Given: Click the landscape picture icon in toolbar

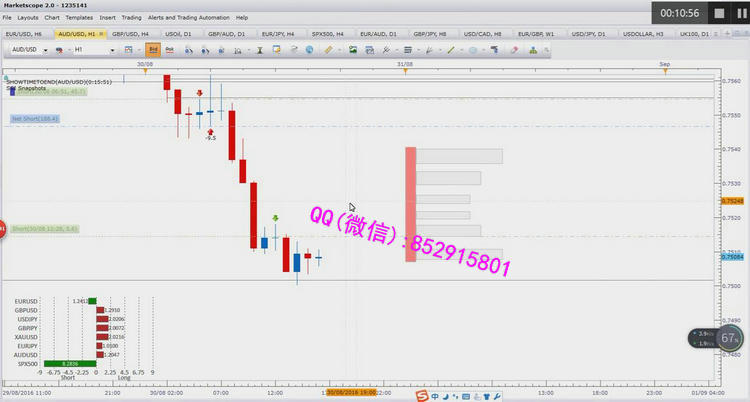Looking at the screenshot, I should [353, 49].
